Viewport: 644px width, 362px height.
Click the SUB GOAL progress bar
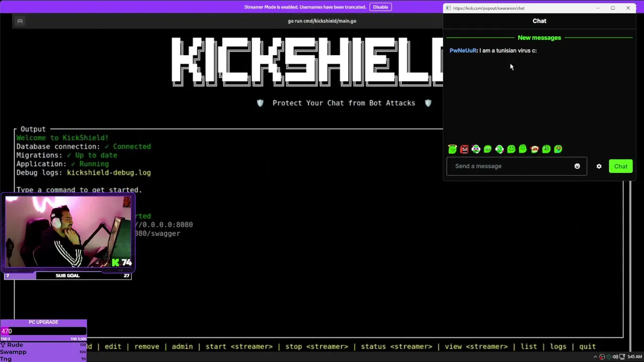click(68, 276)
